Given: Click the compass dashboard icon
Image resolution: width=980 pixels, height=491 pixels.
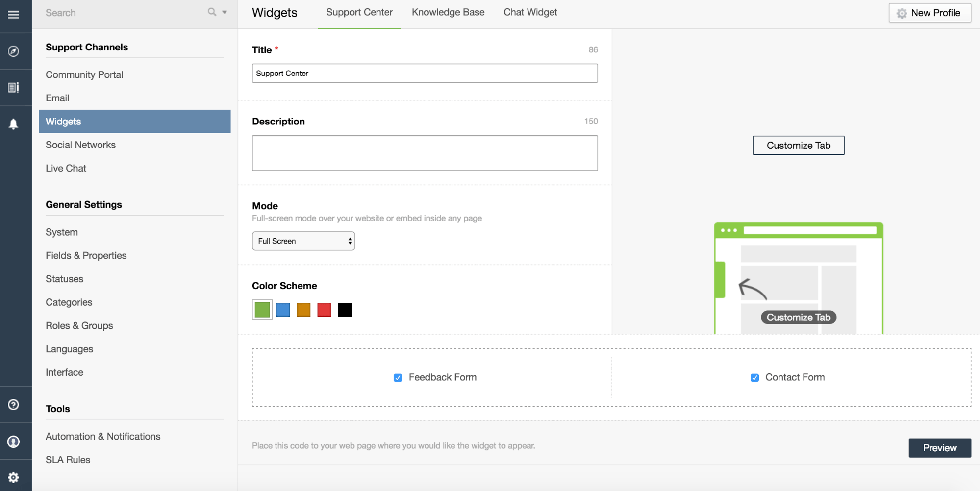Looking at the screenshot, I should coord(14,51).
